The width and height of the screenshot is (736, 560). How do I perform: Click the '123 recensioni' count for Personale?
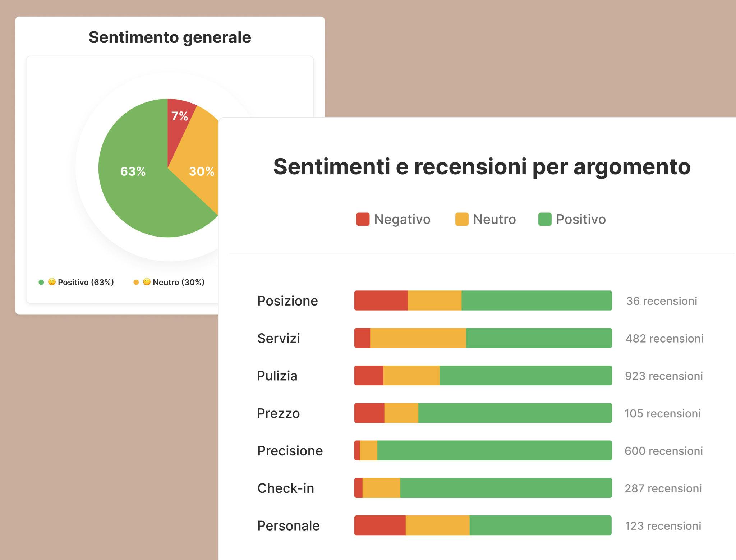(663, 526)
